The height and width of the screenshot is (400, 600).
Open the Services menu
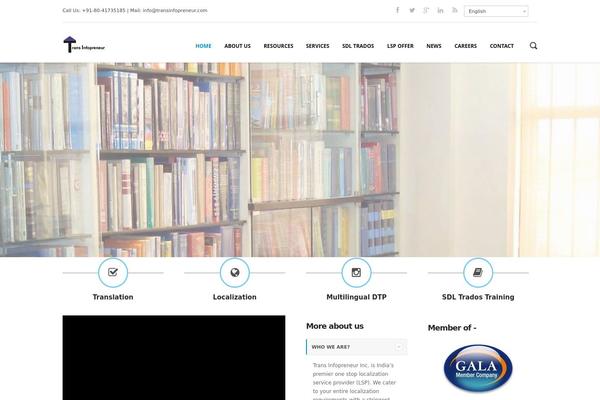(x=317, y=46)
